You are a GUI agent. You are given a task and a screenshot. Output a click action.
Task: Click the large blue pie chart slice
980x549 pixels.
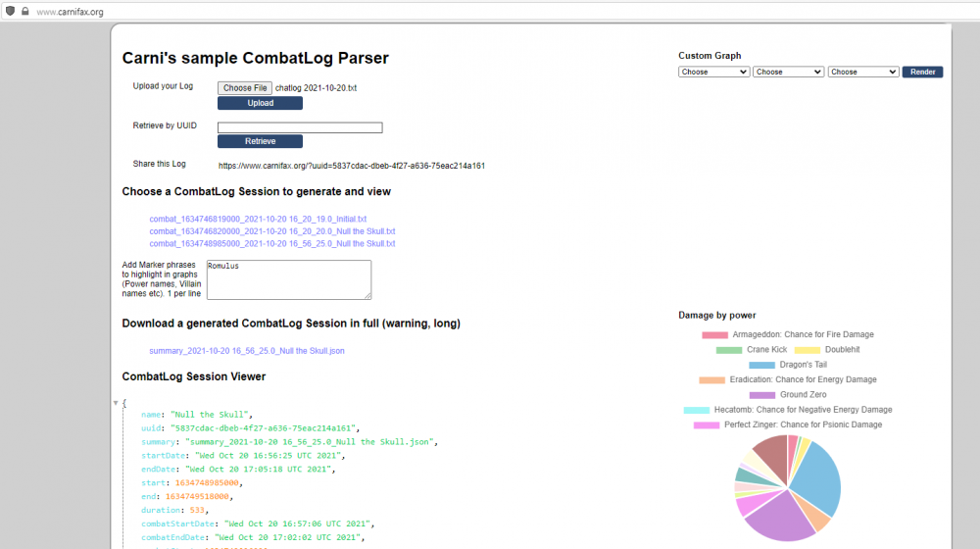pos(815,478)
